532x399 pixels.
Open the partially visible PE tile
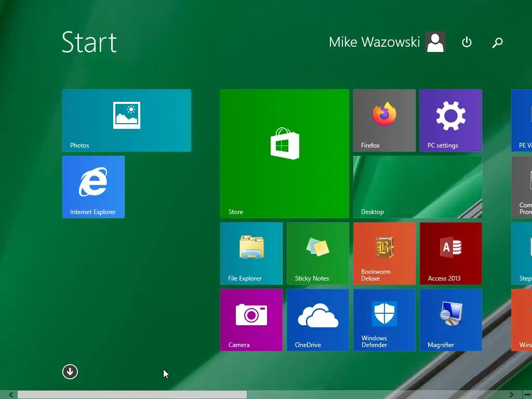[x=522, y=121]
